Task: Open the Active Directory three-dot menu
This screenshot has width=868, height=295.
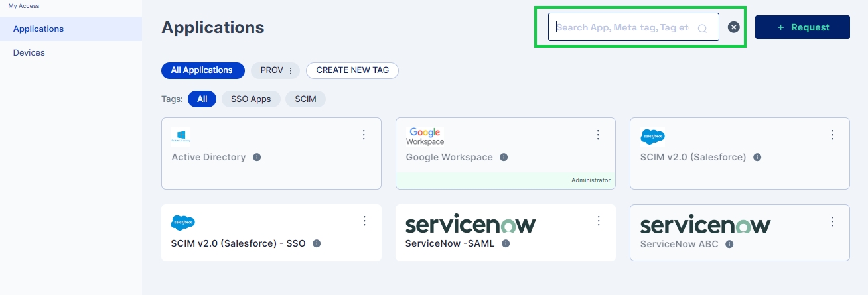Action: pos(364,135)
